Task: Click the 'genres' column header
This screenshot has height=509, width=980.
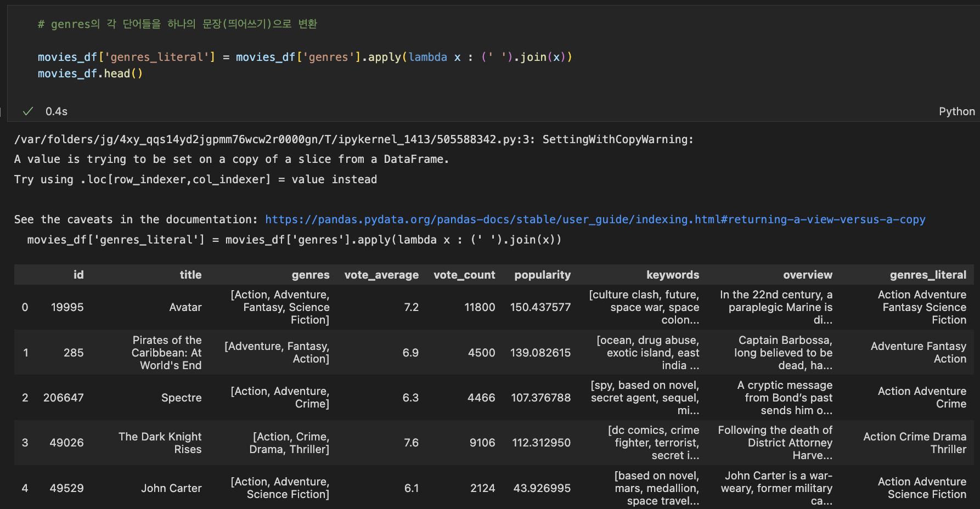Action: [311, 275]
